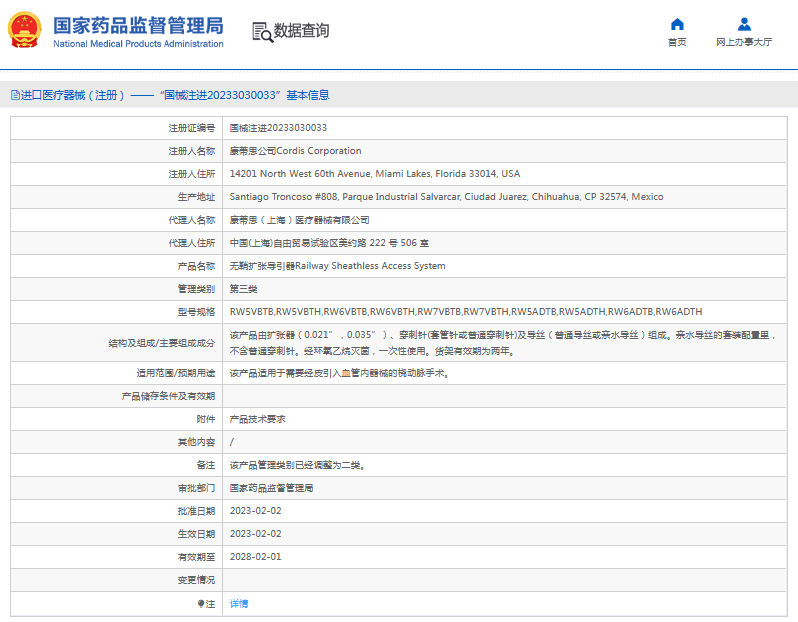Click the 网上办事大厅 text label
The image size is (798, 622).
[x=744, y=42]
